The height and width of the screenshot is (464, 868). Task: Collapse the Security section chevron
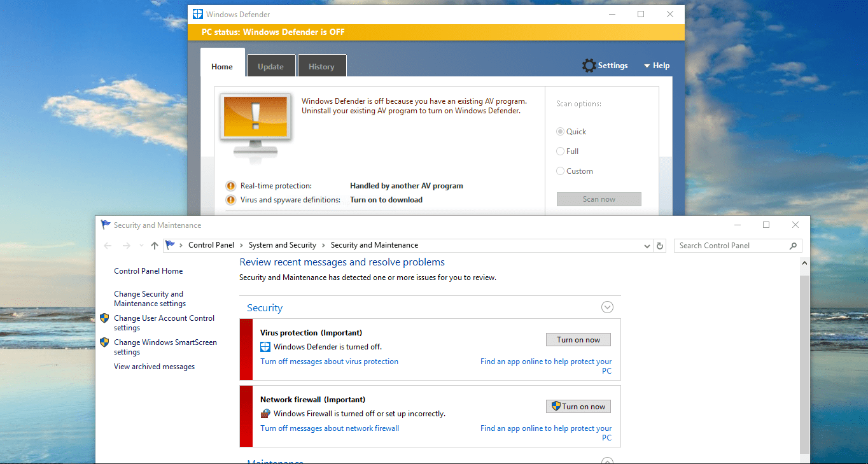tap(607, 307)
